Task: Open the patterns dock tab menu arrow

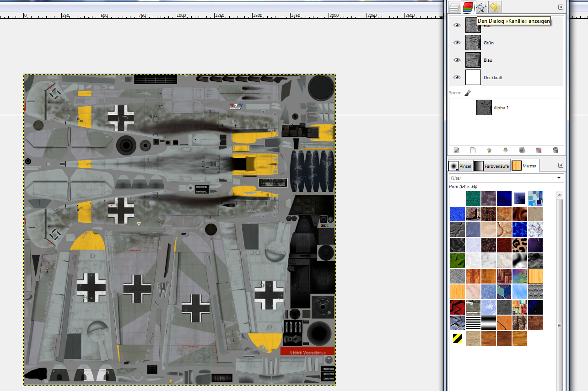Action: pyautogui.click(x=560, y=166)
